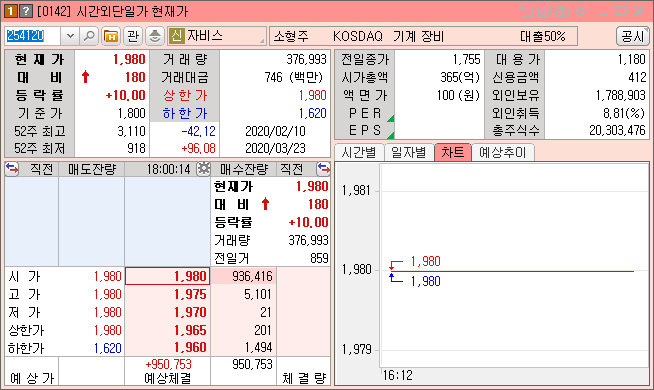Screen dimensions: 654x390
Task: Click the 총주식수 value 20,303,476
Action: (617, 131)
